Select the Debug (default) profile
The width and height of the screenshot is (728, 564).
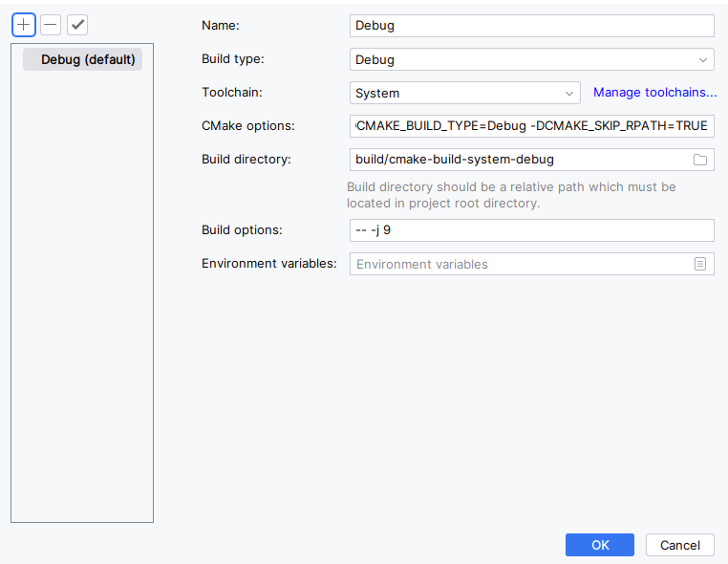pos(83,59)
